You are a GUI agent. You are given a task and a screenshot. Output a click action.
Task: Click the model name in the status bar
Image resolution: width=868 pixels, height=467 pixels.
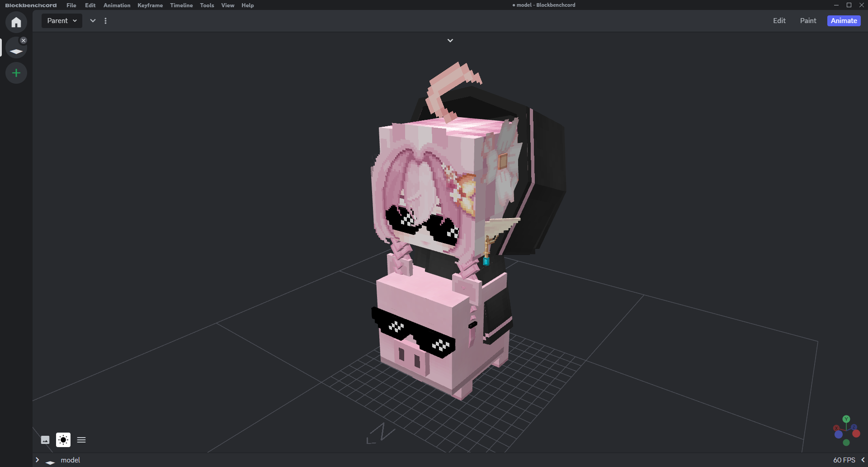pos(71,460)
